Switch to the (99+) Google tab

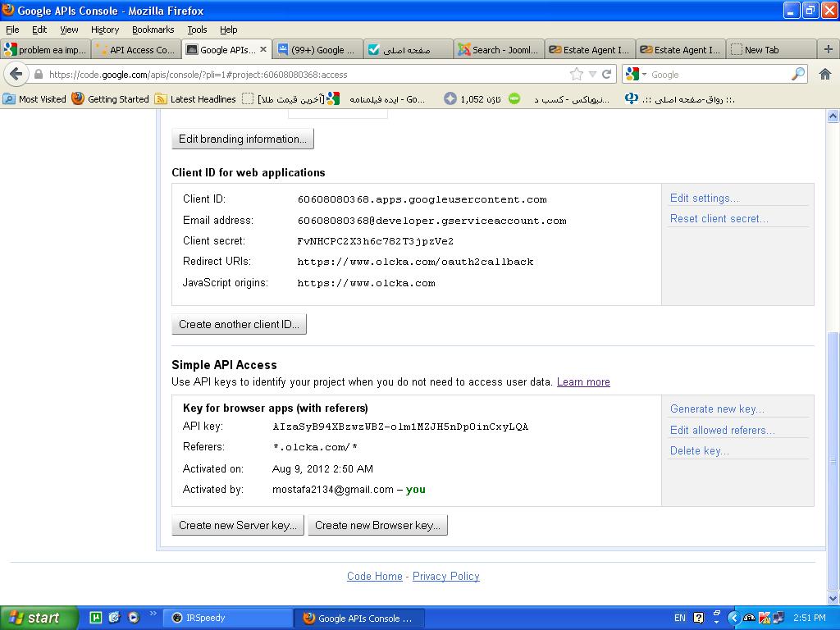coord(317,50)
